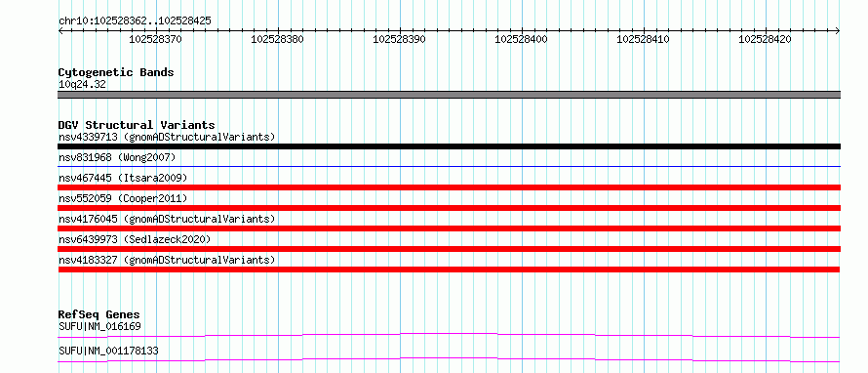Viewport: 868px width, 373px height.
Task: Open the DGV Structural Variants track heading
Action: pyautogui.click(x=137, y=125)
